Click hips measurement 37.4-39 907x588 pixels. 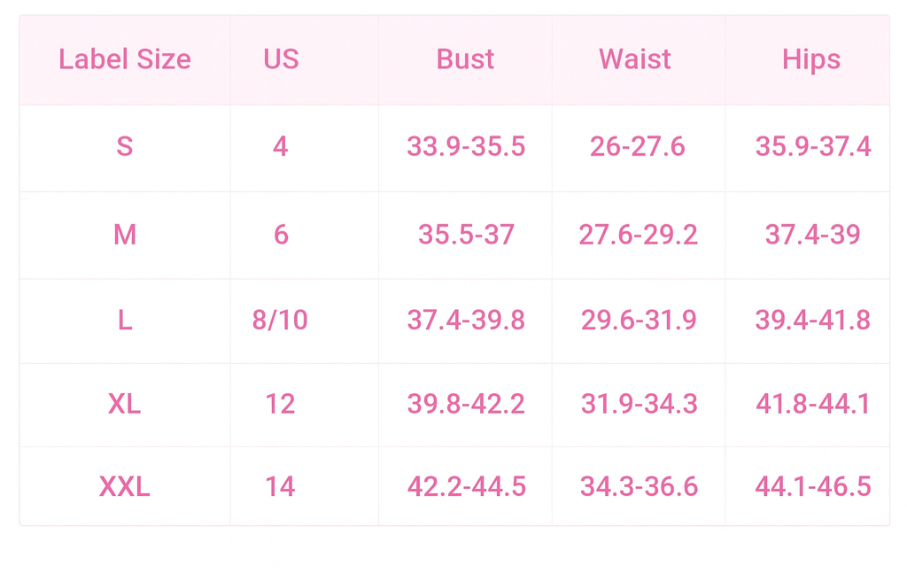pos(812,235)
